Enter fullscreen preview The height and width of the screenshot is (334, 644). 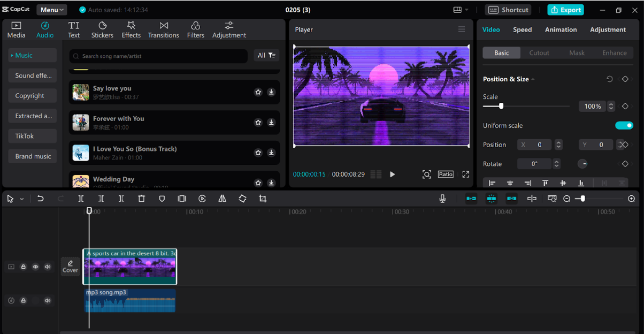point(466,174)
